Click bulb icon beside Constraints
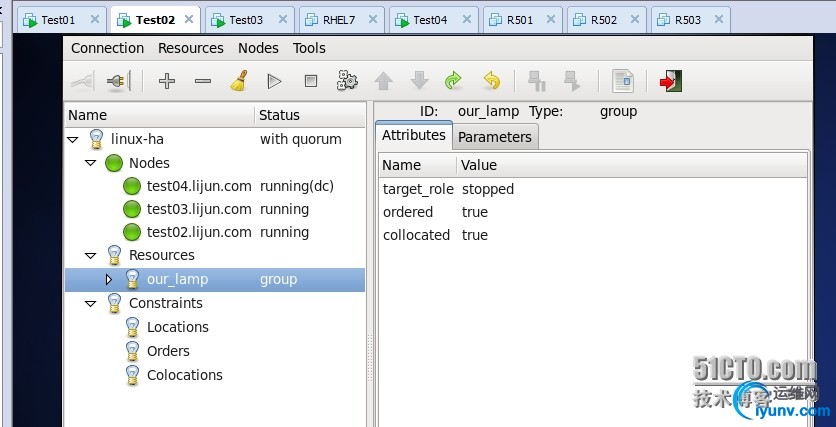This screenshot has height=427, width=836. 114,303
